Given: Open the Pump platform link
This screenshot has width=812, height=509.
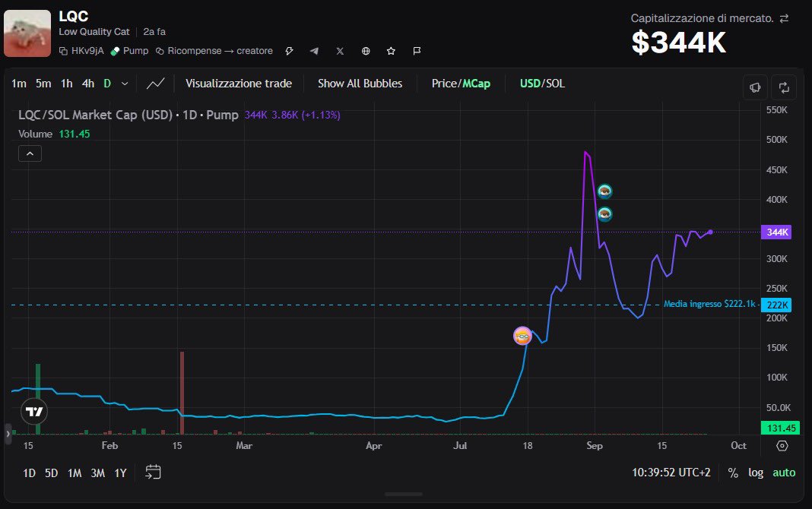Looking at the screenshot, I should tap(129, 51).
